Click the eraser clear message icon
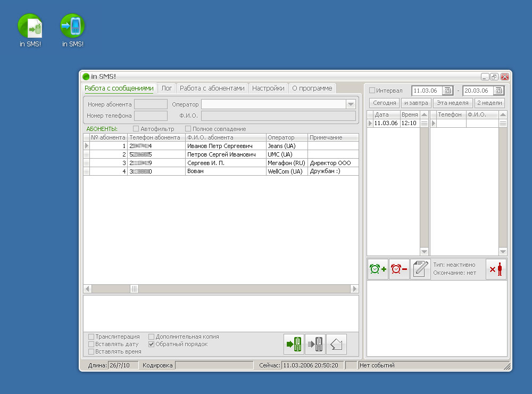The image size is (532, 394). [336, 344]
